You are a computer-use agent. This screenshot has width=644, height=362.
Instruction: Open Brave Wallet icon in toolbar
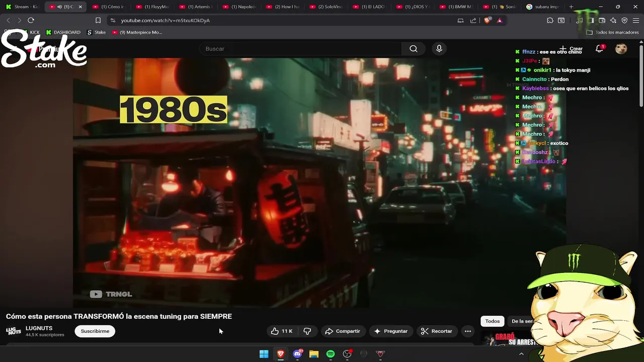click(602, 20)
